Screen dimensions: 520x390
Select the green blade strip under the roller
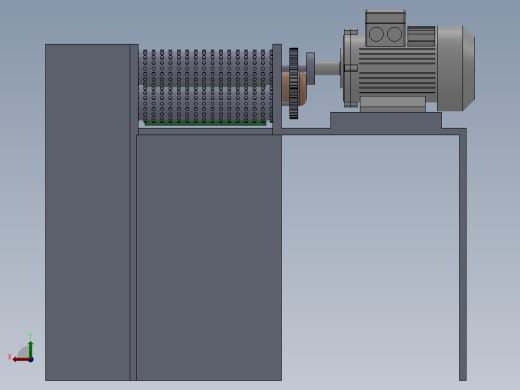tap(205, 123)
